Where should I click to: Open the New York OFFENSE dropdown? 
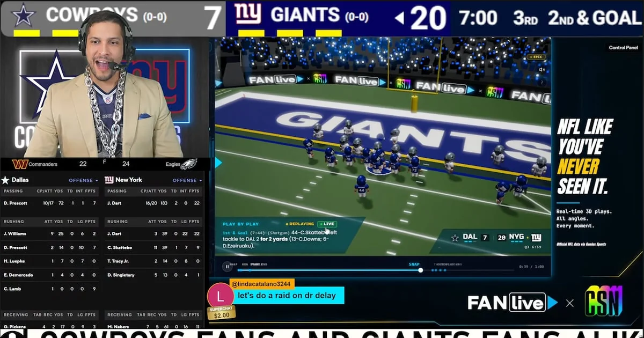point(187,180)
